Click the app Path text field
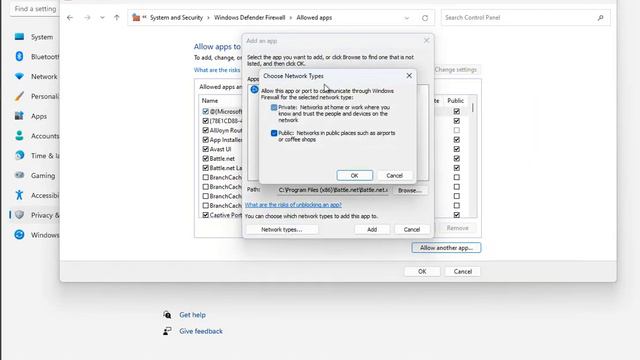 [x=333, y=190]
